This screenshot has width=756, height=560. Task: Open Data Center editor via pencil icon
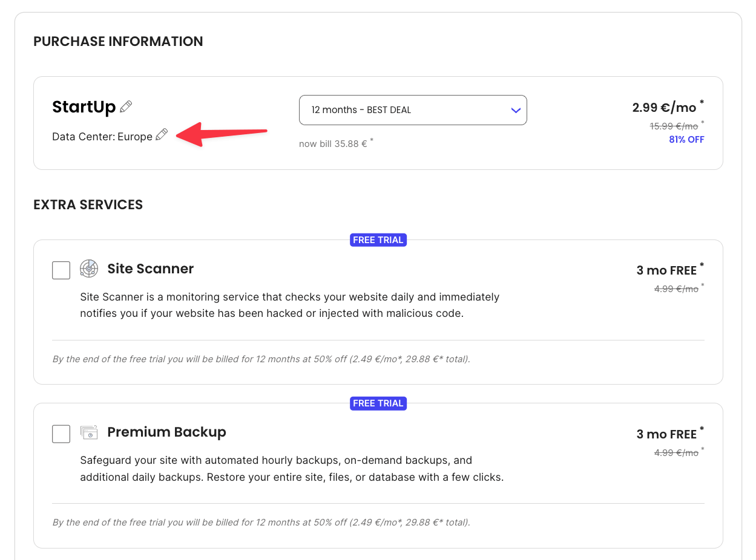pyautogui.click(x=161, y=135)
